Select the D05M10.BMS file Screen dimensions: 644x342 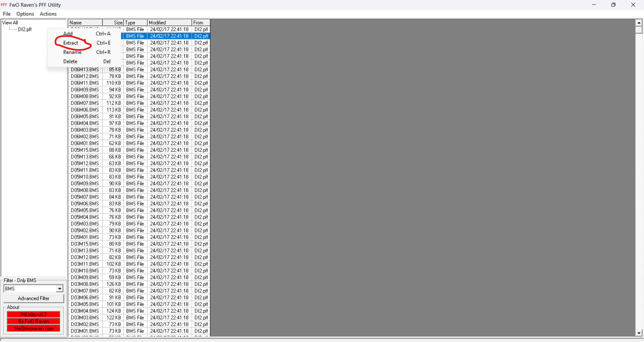(85, 177)
